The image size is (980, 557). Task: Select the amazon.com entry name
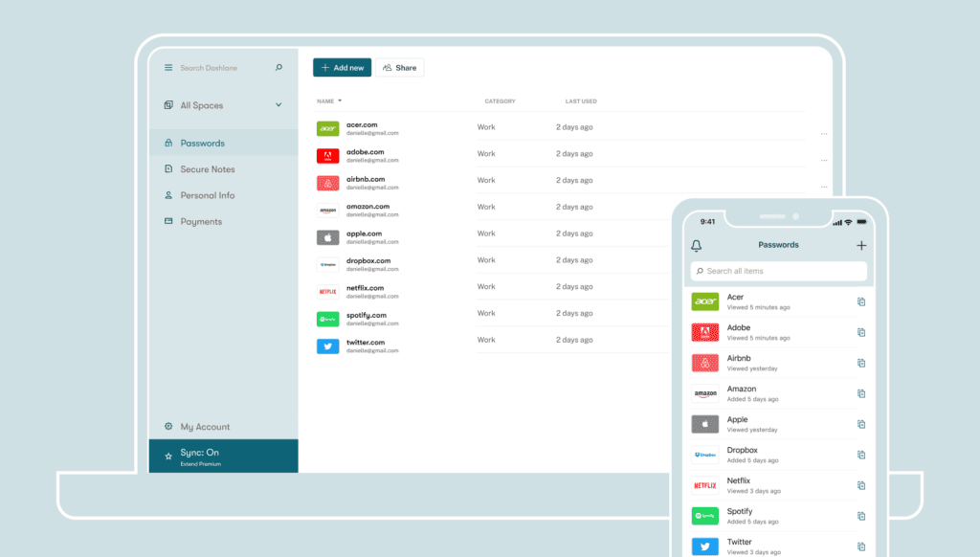[368, 207]
